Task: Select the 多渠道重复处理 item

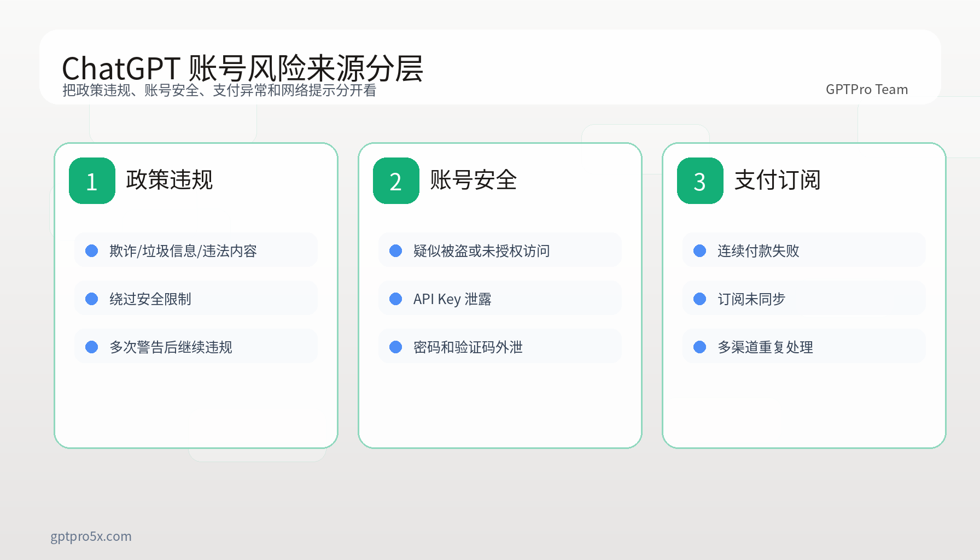Action: 804,347
